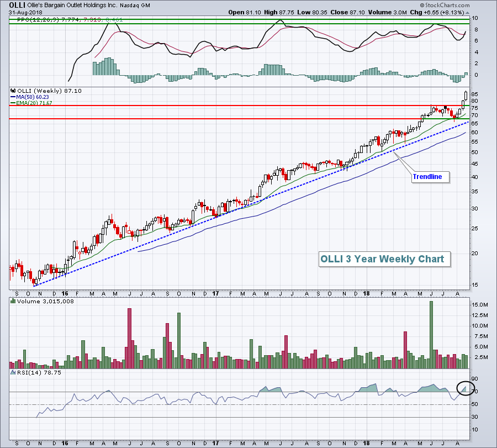Viewport: 497px width, 448px height.
Task: Click the 16 year marker below the price chart
Action: pos(65,293)
